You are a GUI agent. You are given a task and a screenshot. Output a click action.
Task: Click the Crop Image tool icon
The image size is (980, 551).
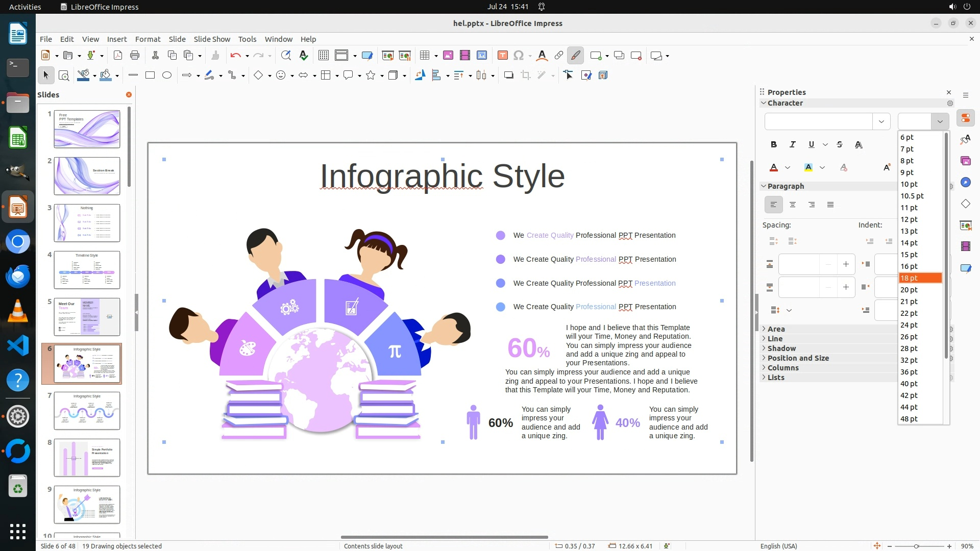pos(526,76)
